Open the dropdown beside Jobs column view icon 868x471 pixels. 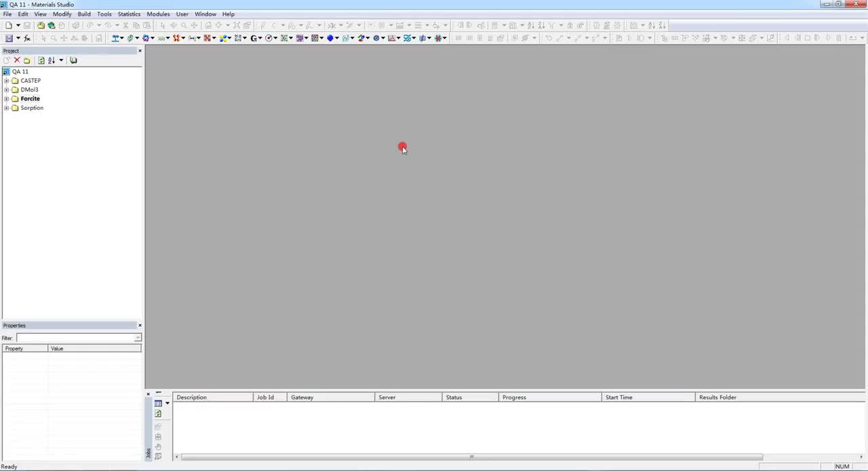coord(167,403)
